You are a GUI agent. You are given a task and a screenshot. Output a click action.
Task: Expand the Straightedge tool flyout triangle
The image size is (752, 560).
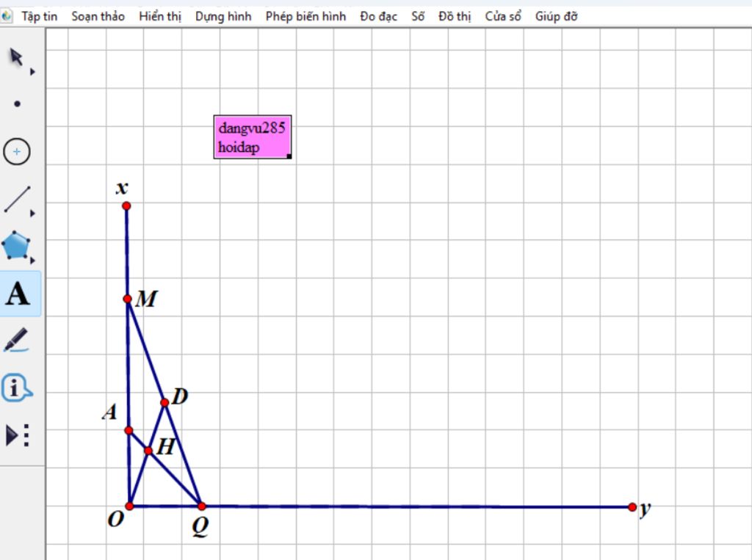click(32, 214)
